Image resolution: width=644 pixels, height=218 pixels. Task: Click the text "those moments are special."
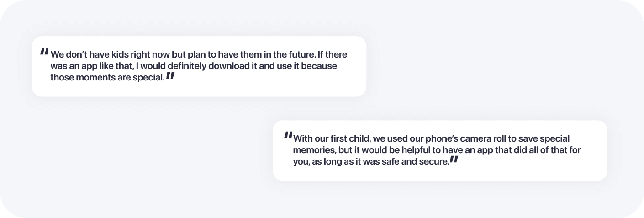click(x=107, y=77)
